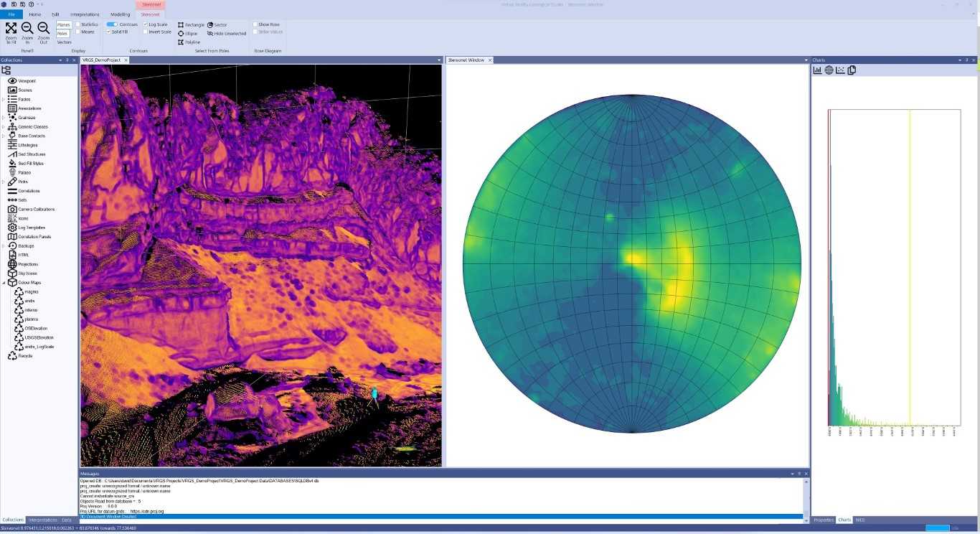Enable the Statistics checkbox

(x=77, y=24)
